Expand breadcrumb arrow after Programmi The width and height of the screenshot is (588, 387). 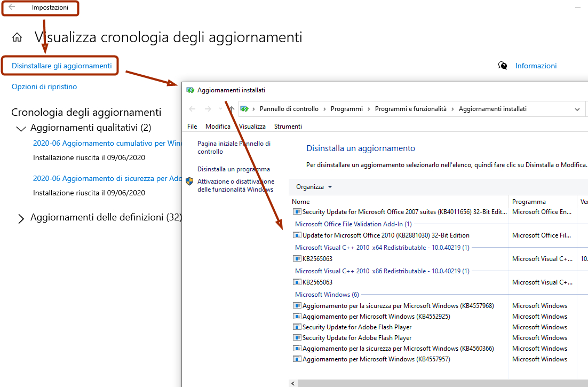click(x=369, y=109)
